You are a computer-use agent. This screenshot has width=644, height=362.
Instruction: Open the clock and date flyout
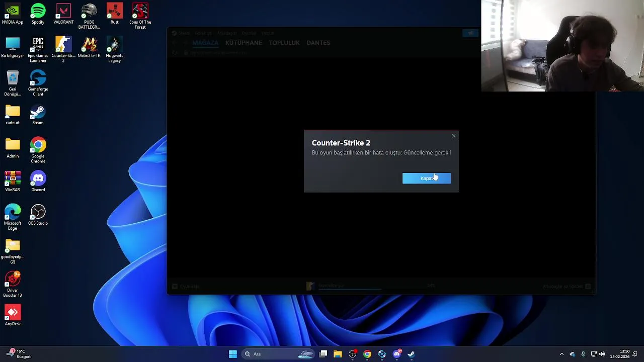click(x=619, y=354)
